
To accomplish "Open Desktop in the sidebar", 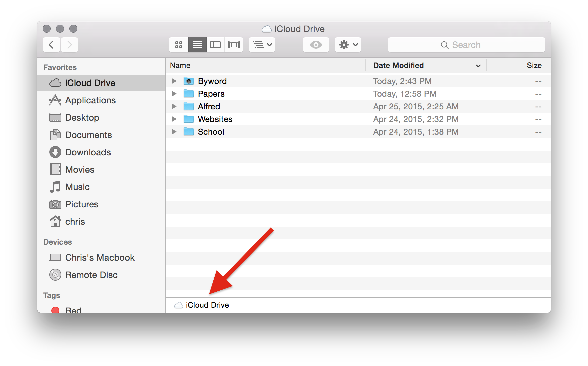I will tap(101, 117).
